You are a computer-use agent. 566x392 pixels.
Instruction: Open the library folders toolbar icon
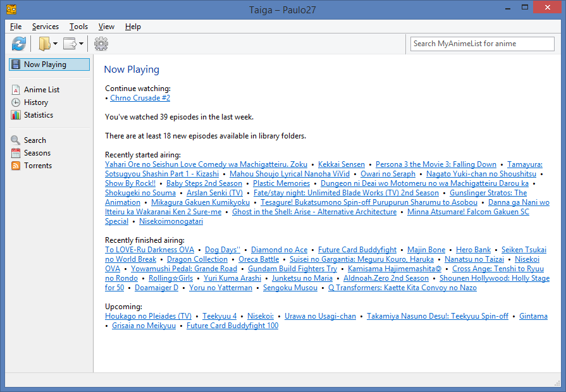(44, 44)
